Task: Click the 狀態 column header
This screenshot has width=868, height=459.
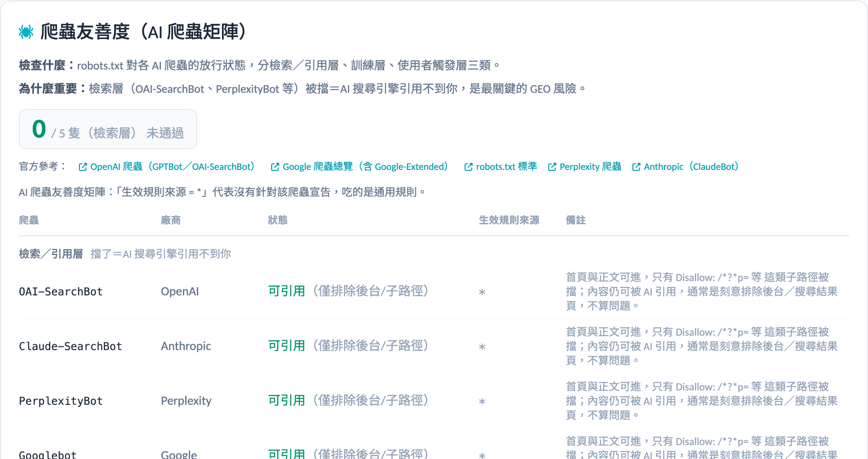Action: (278, 220)
